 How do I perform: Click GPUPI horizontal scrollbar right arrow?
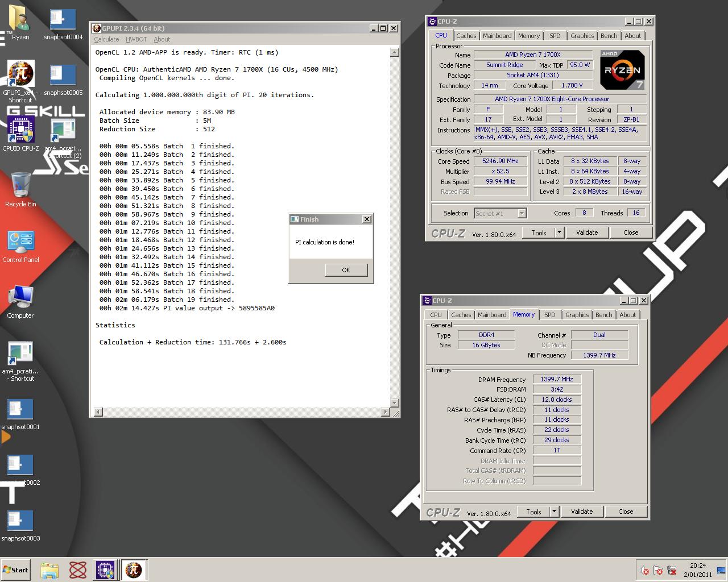click(x=386, y=412)
